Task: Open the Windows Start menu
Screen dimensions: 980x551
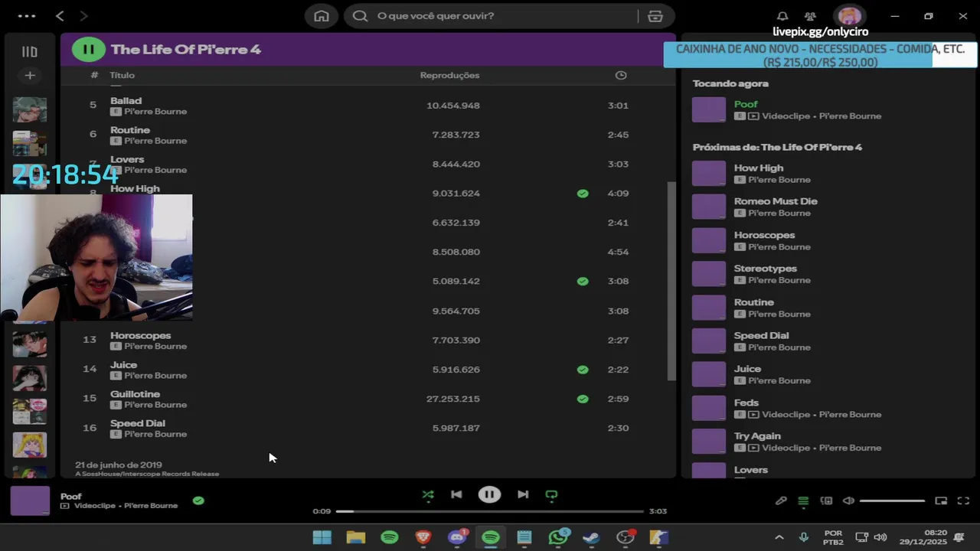Action: click(x=322, y=537)
